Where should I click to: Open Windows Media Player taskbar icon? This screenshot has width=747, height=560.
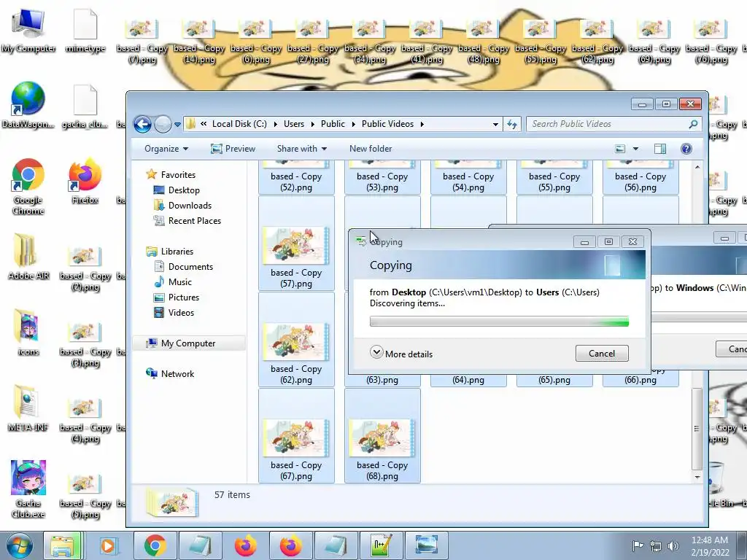(x=108, y=545)
